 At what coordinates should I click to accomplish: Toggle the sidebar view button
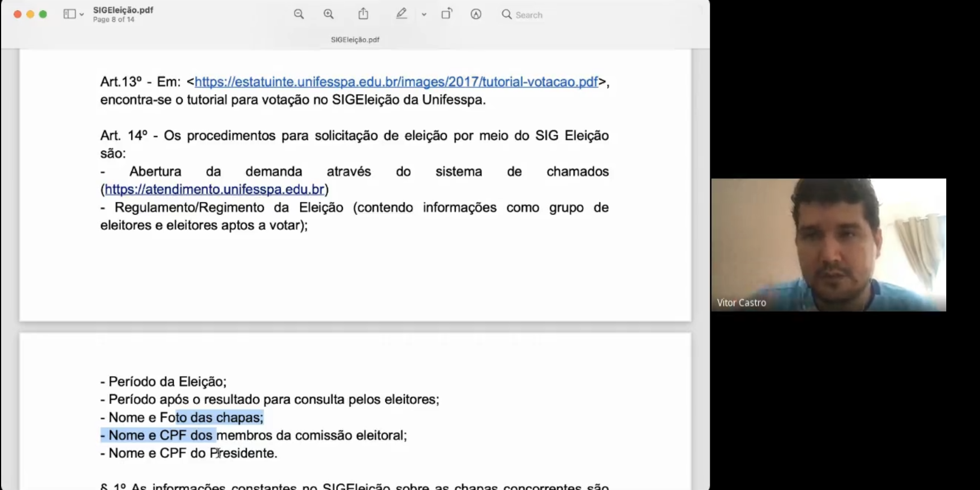[69, 14]
